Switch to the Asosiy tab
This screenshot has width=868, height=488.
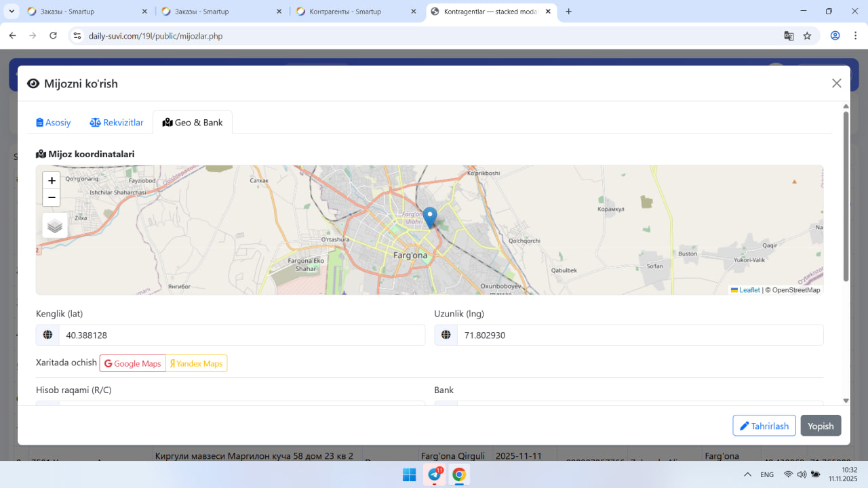tap(54, 123)
